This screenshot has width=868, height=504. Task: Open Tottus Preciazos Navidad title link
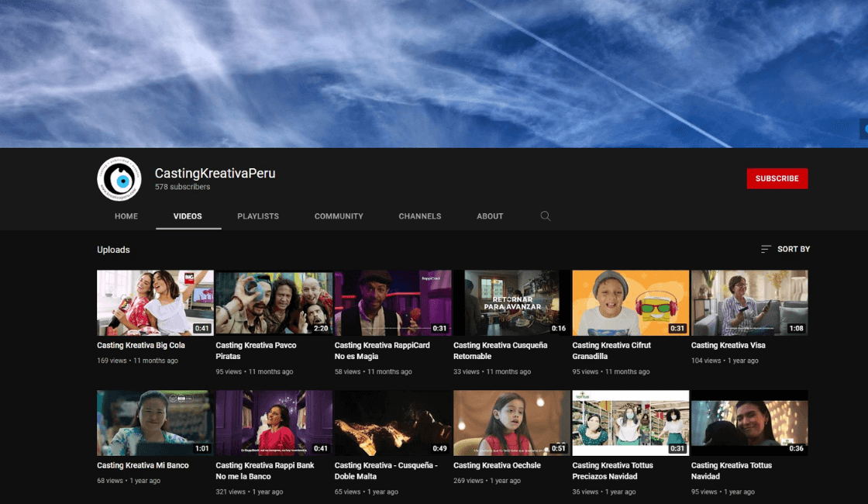[x=612, y=471]
